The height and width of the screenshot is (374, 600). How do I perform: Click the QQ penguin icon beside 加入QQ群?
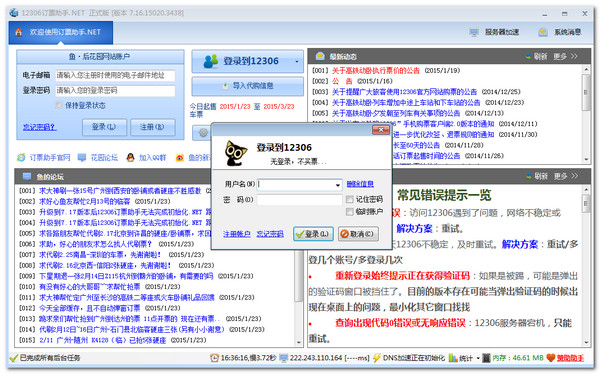click(x=130, y=158)
